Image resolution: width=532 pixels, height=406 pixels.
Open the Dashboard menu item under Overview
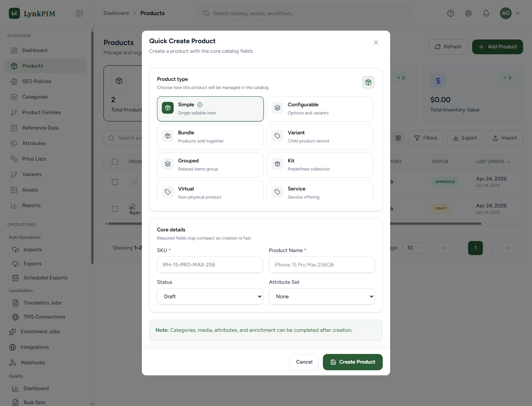[x=45, y=51]
